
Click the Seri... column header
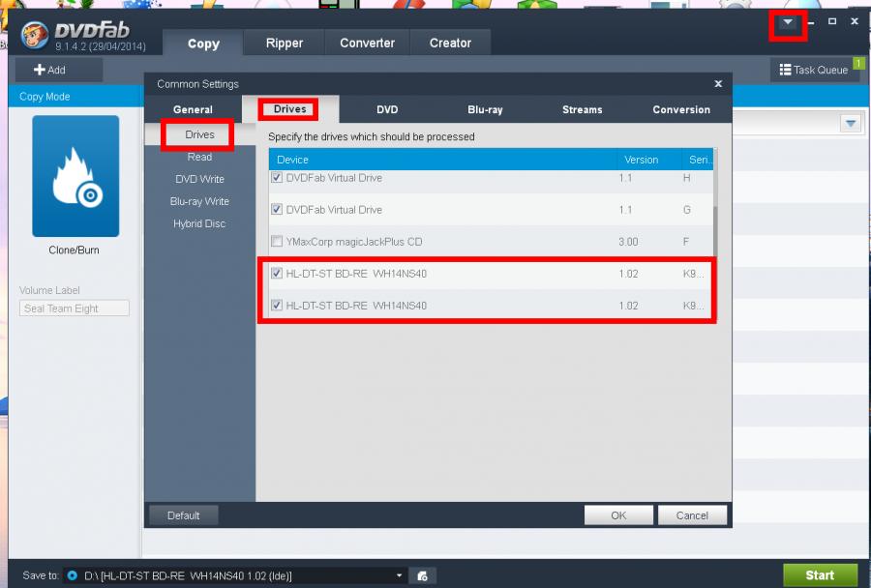click(x=698, y=160)
